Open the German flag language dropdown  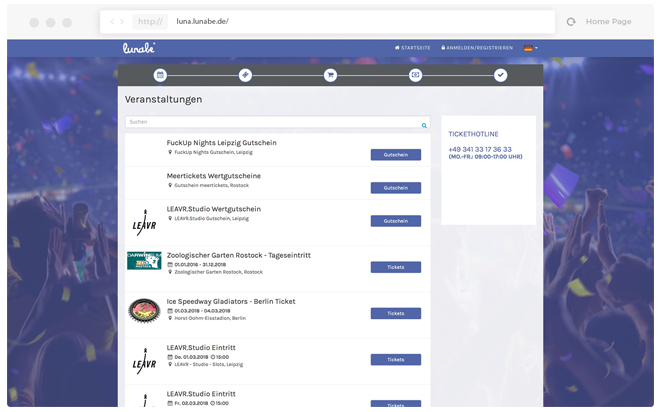click(x=531, y=48)
